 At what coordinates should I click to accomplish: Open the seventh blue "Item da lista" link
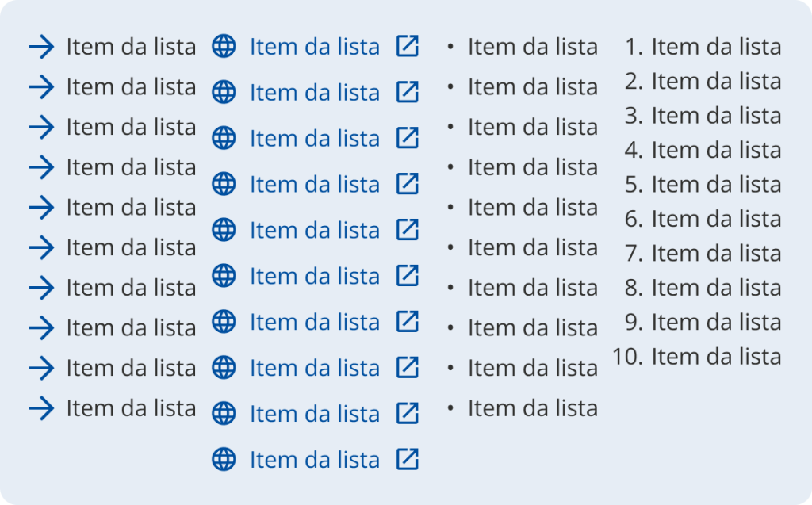point(315,322)
